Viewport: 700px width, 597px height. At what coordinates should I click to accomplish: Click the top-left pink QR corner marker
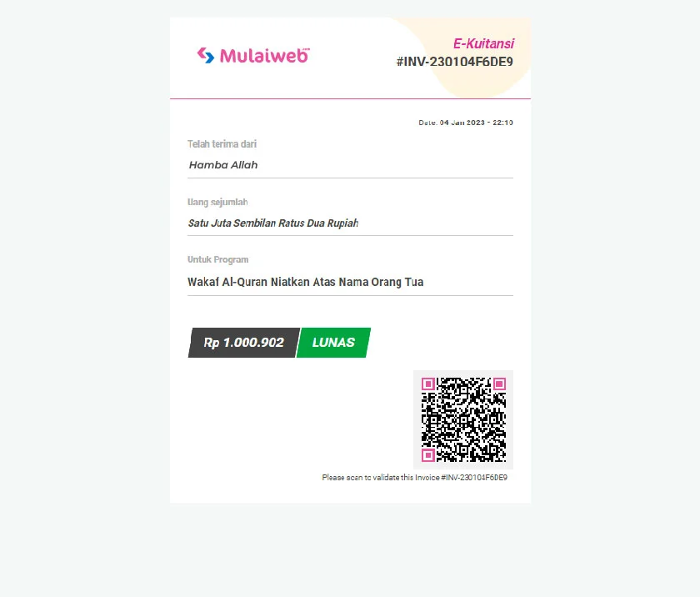point(428,384)
